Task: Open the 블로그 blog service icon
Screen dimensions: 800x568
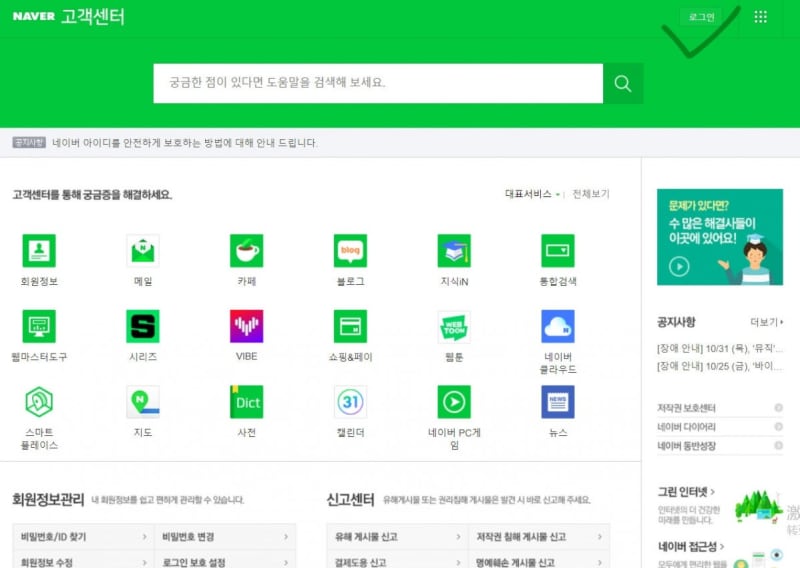Action: tap(350, 251)
